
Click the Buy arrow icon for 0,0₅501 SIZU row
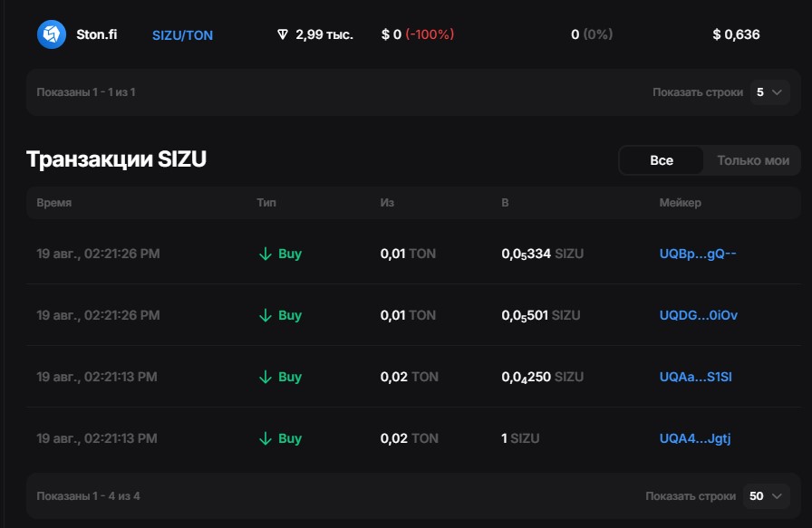266,315
